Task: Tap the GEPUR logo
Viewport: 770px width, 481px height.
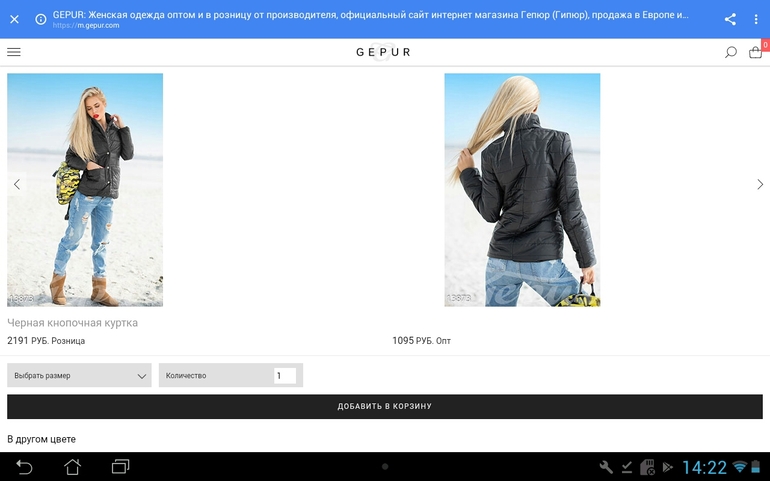Action: 383,52
